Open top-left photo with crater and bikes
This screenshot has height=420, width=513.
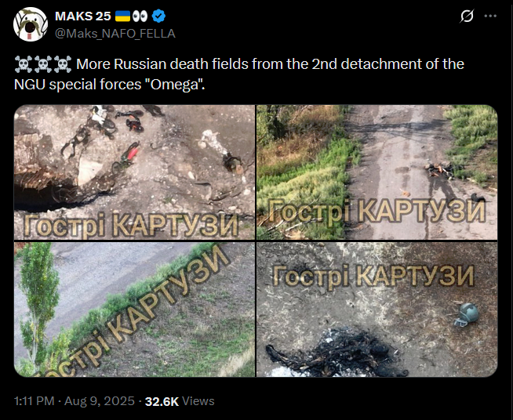click(x=134, y=172)
